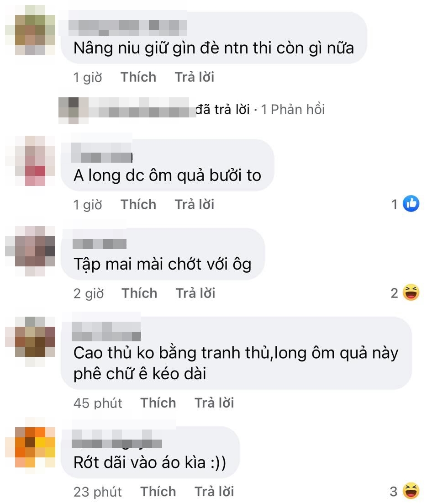Click the '23 phút' timestamp link
Image resolution: width=432 pixels, height=504 pixels.
98,492
